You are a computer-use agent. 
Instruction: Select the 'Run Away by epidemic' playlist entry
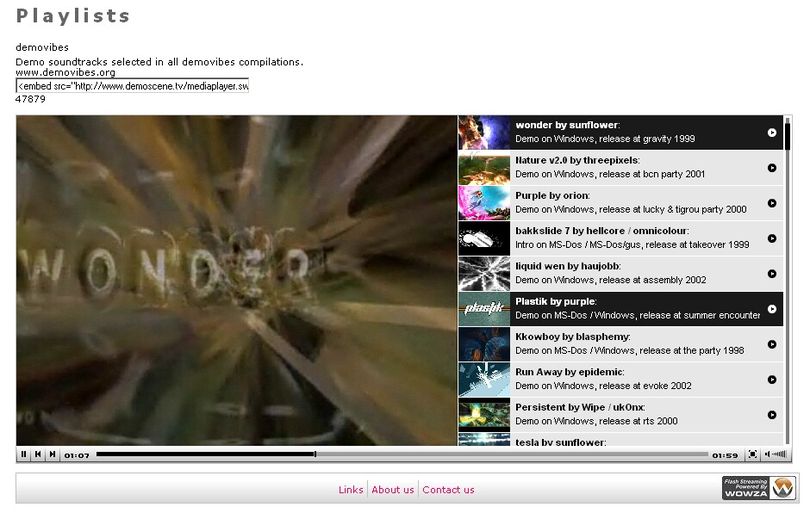pos(620,379)
